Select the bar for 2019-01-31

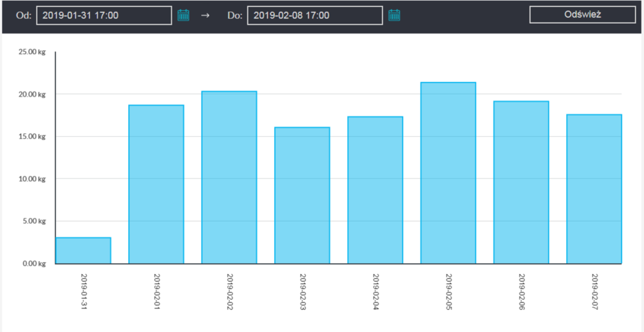83,250
